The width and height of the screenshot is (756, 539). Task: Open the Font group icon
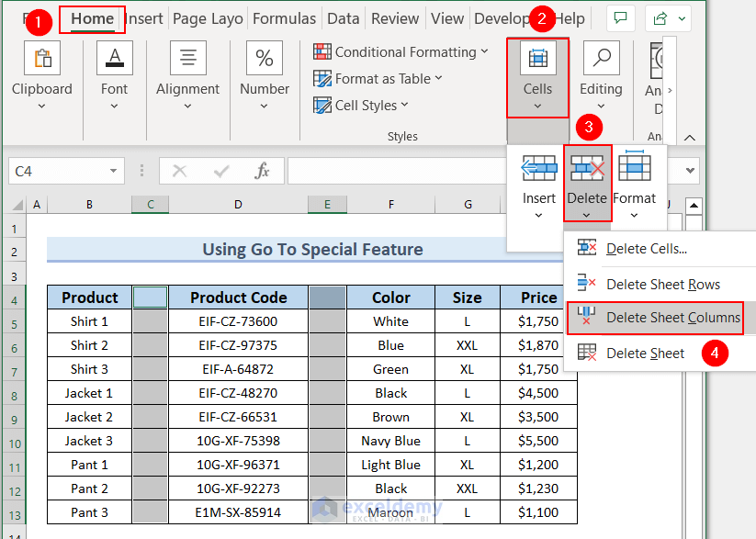pos(115,60)
